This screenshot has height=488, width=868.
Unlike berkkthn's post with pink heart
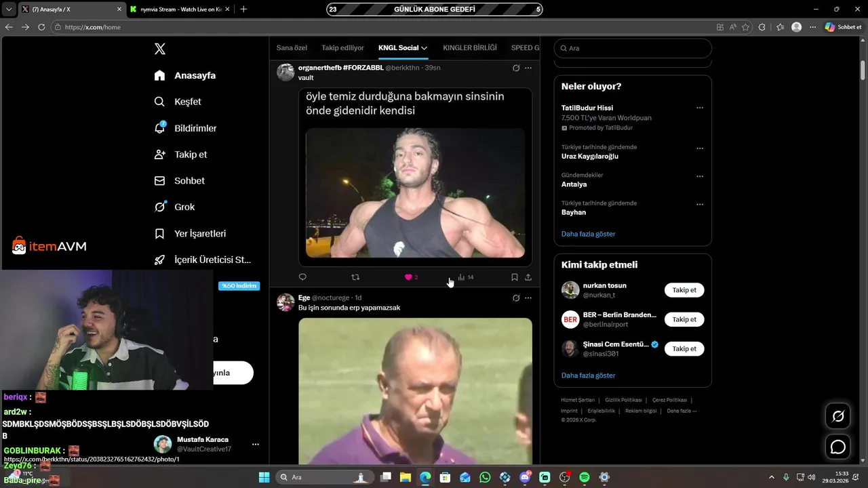(408, 277)
